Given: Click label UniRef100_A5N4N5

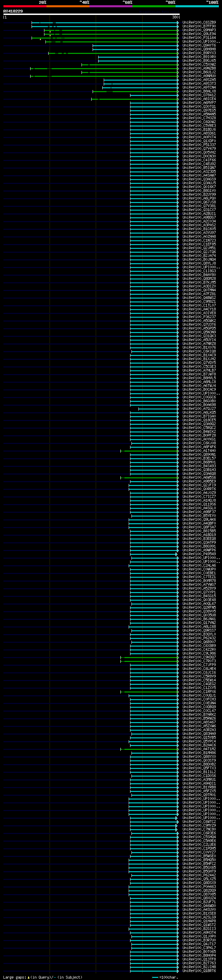Looking at the screenshot, I should coord(199,114).
